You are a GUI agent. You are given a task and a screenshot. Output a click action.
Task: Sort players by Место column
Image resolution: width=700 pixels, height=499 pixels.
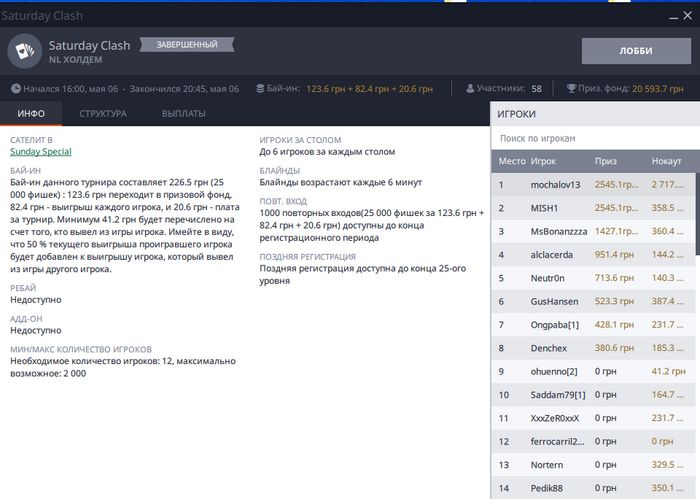(x=512, y=161)
